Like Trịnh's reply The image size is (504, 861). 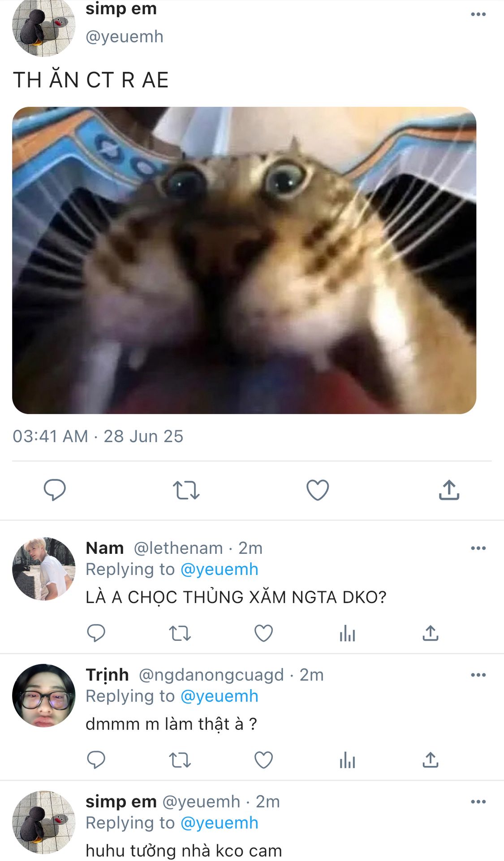[263, 760]
